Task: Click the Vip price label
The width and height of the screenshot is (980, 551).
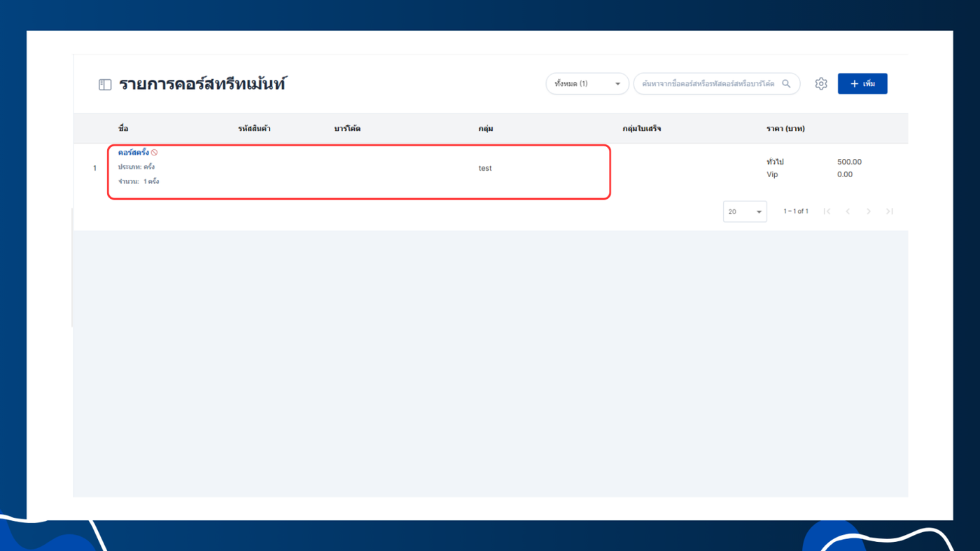Action: [x=772, y=174]
